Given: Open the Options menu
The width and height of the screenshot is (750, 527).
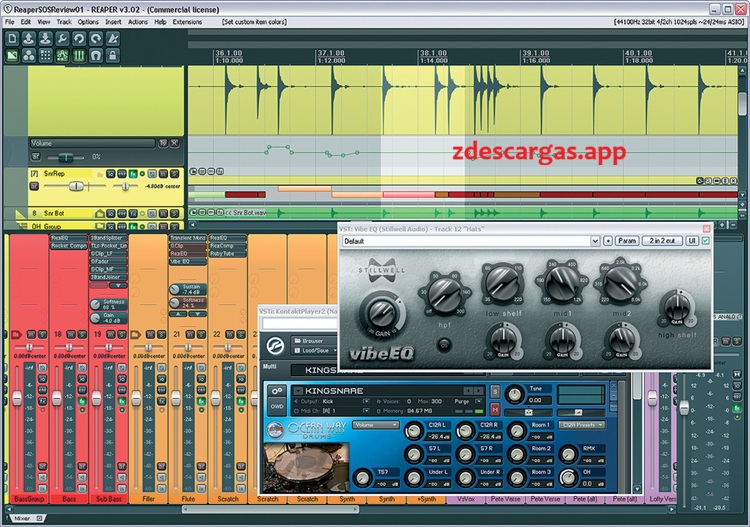Looking at the screenshot, I should (88, 22).
